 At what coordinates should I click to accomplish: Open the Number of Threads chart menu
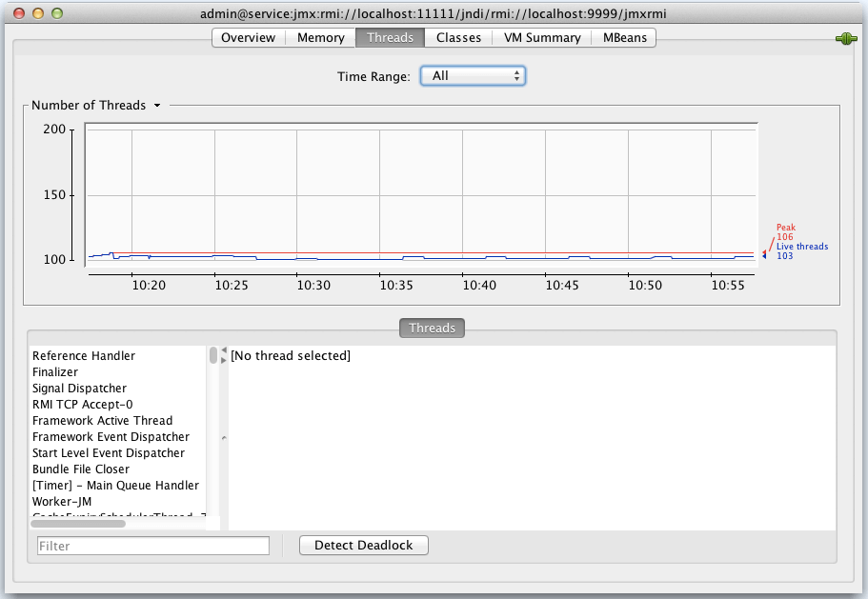[155, 106]
